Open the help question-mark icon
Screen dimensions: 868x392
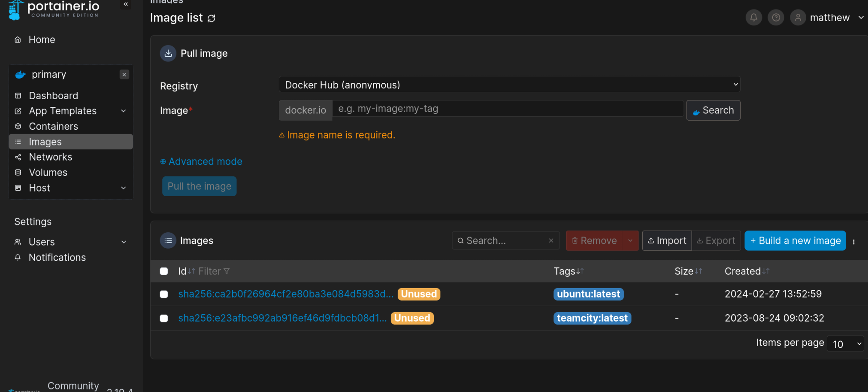(x=776, y=18)
